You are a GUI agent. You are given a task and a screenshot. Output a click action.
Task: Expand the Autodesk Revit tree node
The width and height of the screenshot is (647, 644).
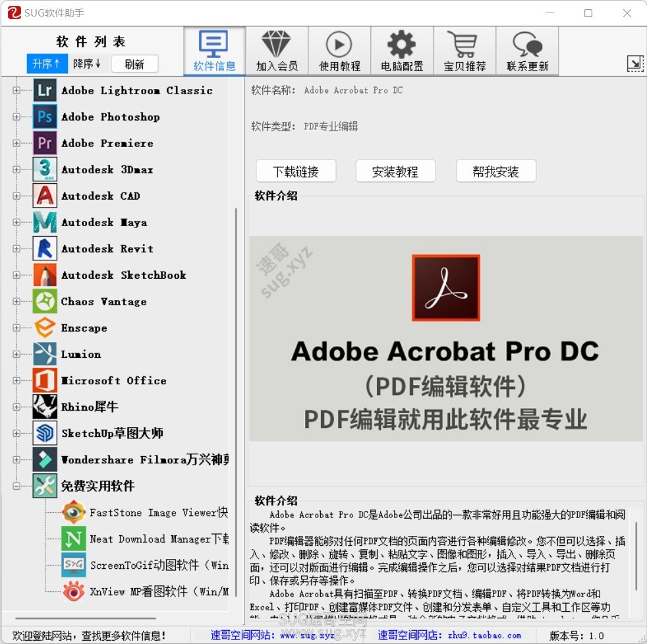(x=16, y=249)
